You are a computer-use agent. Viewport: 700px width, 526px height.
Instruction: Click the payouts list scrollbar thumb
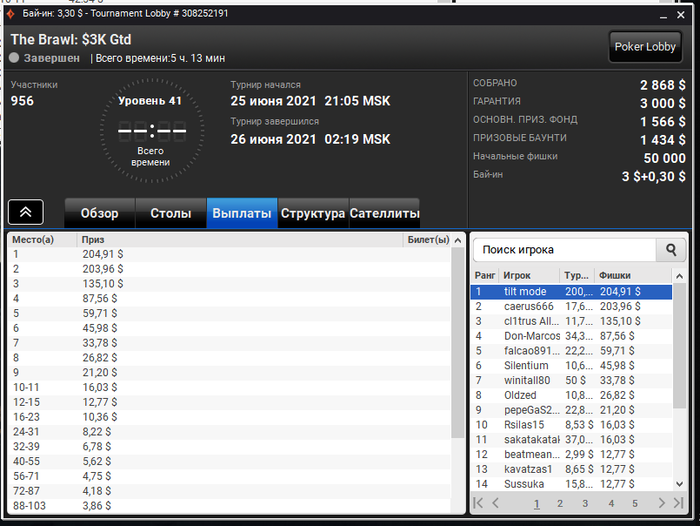[458, 343]
